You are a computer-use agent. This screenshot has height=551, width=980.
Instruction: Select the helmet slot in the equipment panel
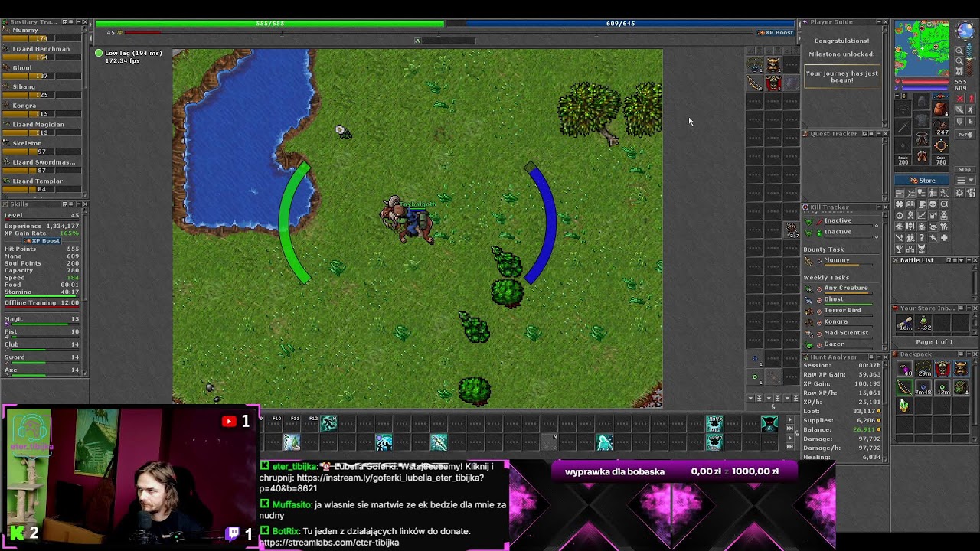922,102
